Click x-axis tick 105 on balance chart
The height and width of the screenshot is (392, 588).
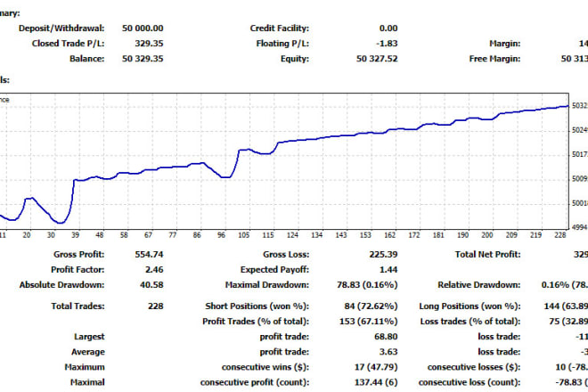pyautogui.click(x=244, y=235)
